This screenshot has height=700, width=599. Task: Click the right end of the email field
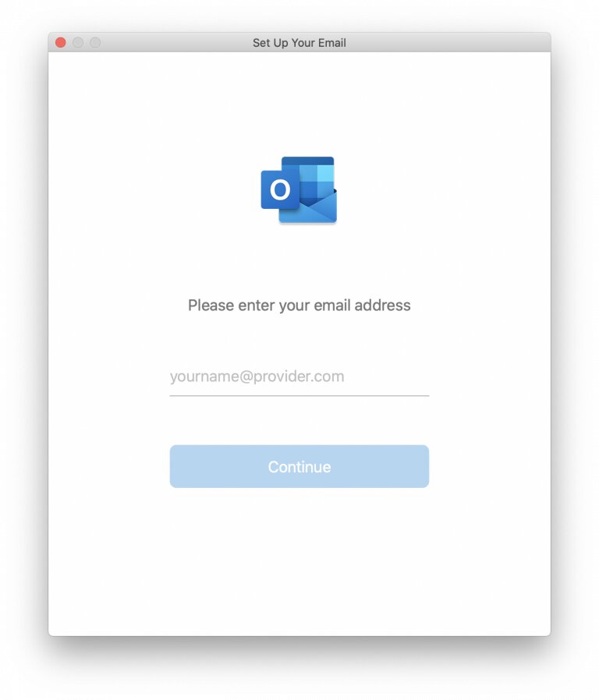point(420,377)
